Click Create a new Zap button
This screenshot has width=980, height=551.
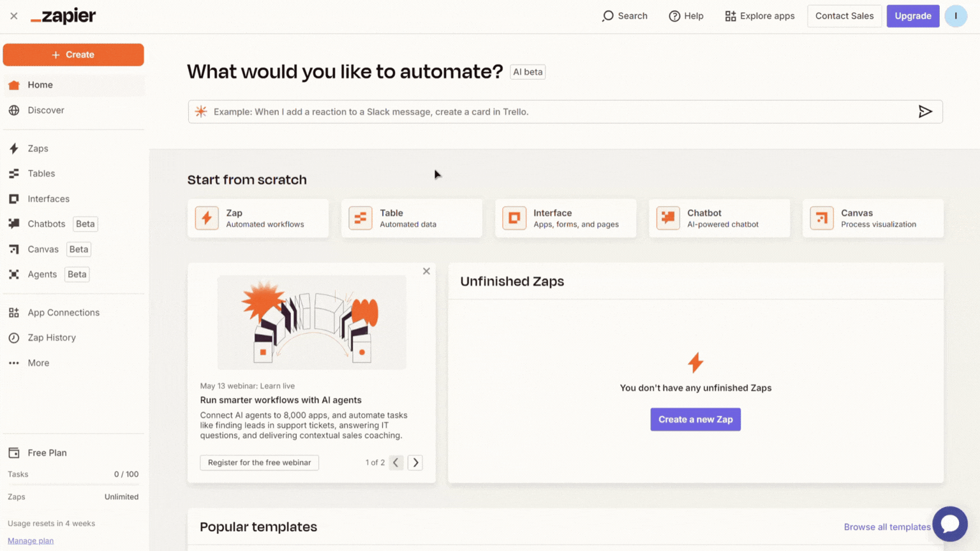click(695, 420)
